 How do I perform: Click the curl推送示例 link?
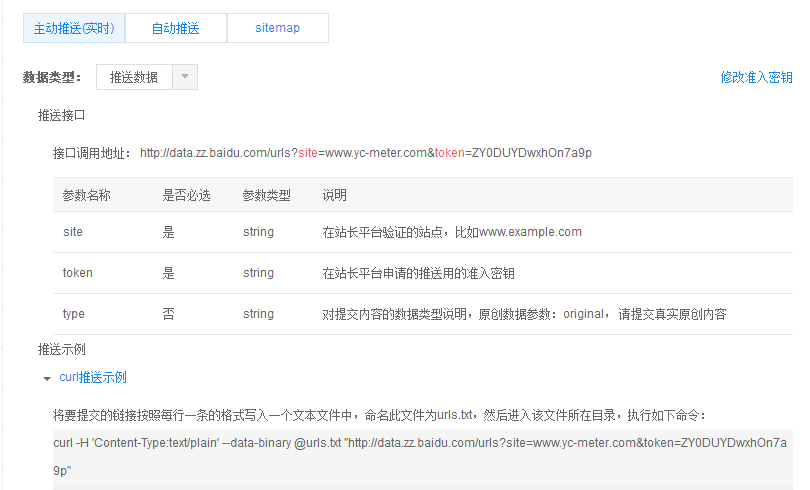pos(93,377)
